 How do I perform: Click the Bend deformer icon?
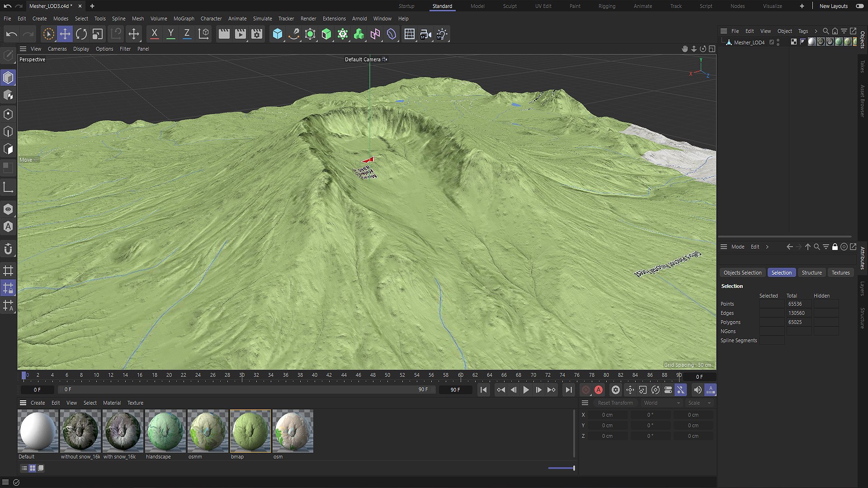point(392,34)
